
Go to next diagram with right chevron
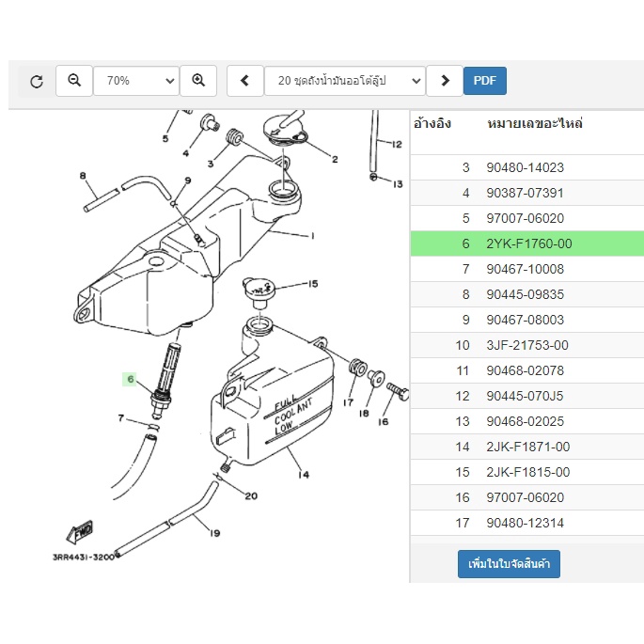(x=445, y=81)
